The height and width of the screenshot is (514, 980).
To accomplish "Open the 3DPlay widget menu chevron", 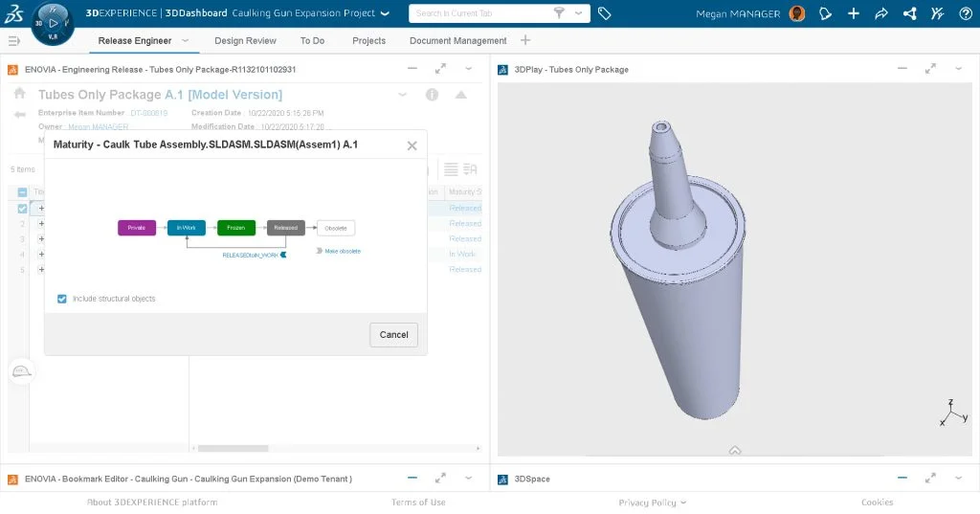I will coord(958,69).
